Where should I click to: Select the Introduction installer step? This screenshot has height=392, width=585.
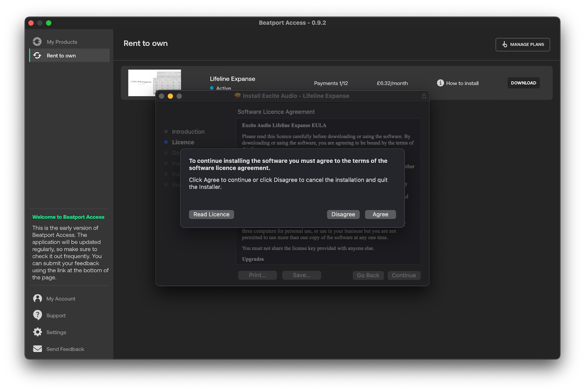click(188, 132)
